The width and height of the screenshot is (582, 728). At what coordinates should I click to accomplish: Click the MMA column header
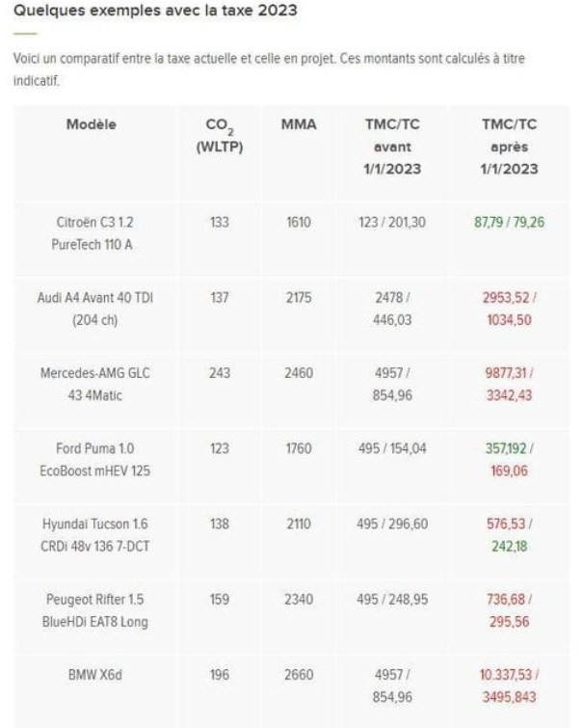point(299,124)
